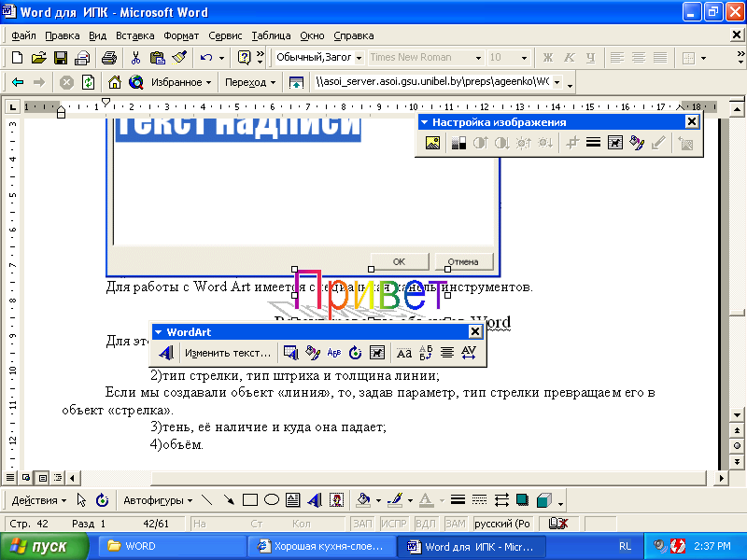Open Format Object in Picture toolbar
747x560 pixels.
tap(637, 143)
